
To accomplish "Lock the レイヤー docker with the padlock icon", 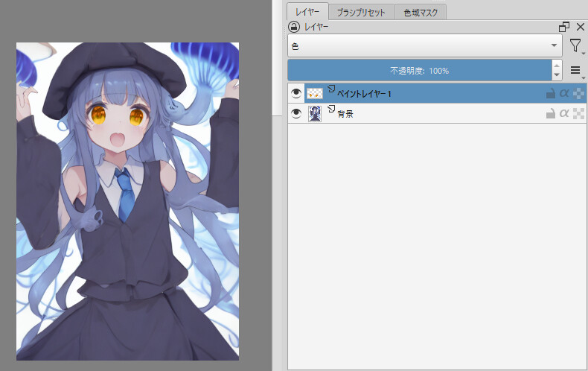I will click(x=294, y=27).
